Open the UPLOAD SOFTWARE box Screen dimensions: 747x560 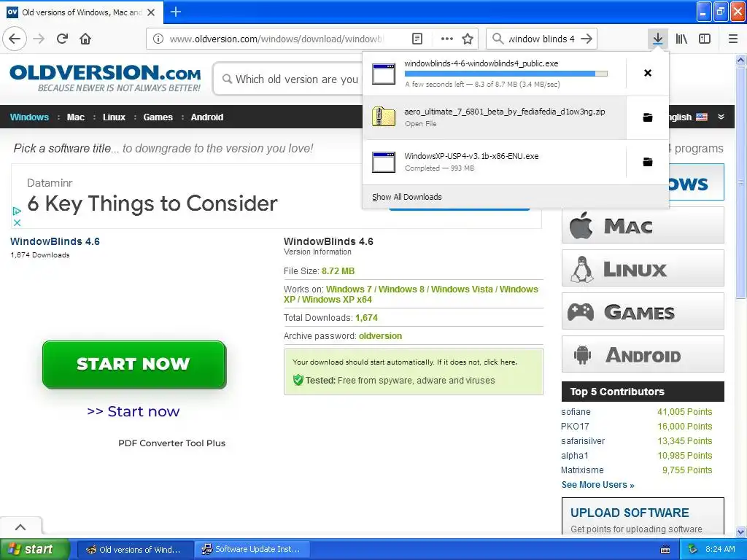point(643,517)
